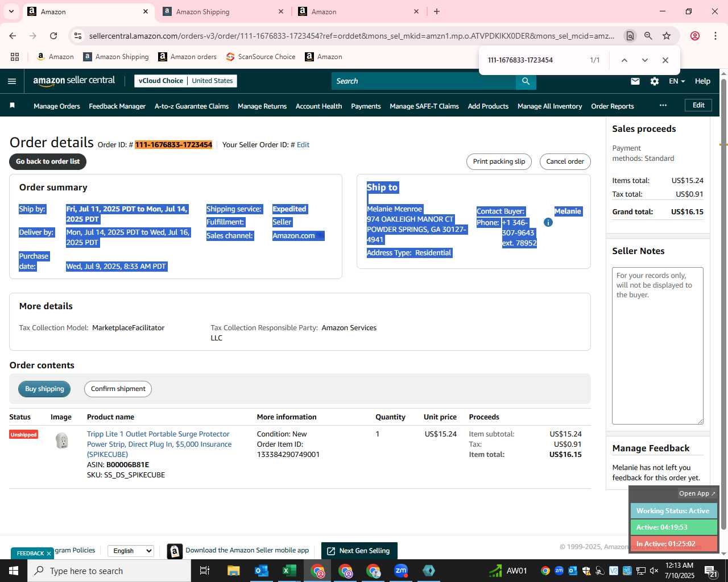Open a new browser tab
728x582 pixels.
[437, 11]
